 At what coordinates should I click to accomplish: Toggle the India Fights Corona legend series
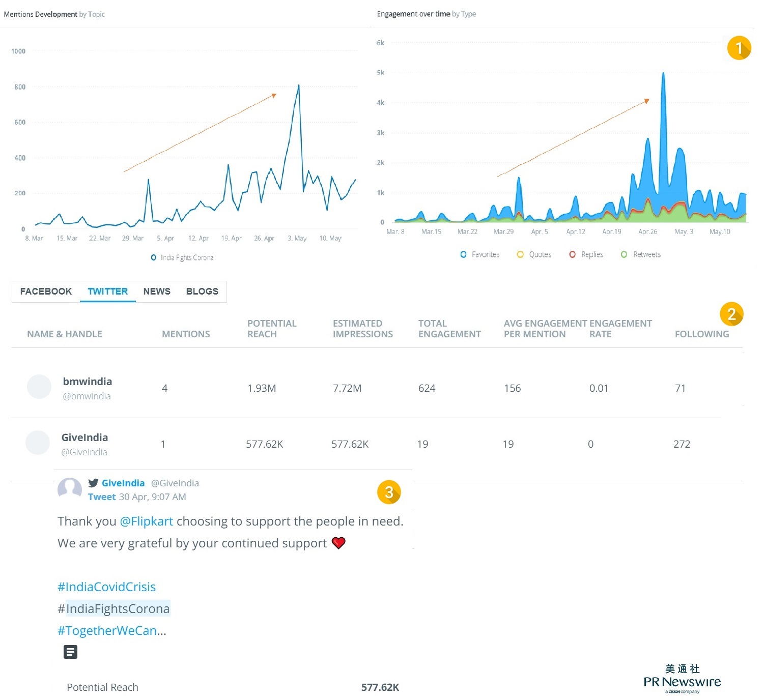tap(182, 257)
